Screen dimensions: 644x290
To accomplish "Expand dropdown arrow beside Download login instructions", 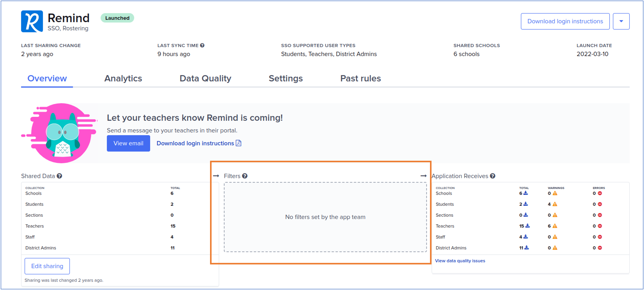I will click(621, 21).
